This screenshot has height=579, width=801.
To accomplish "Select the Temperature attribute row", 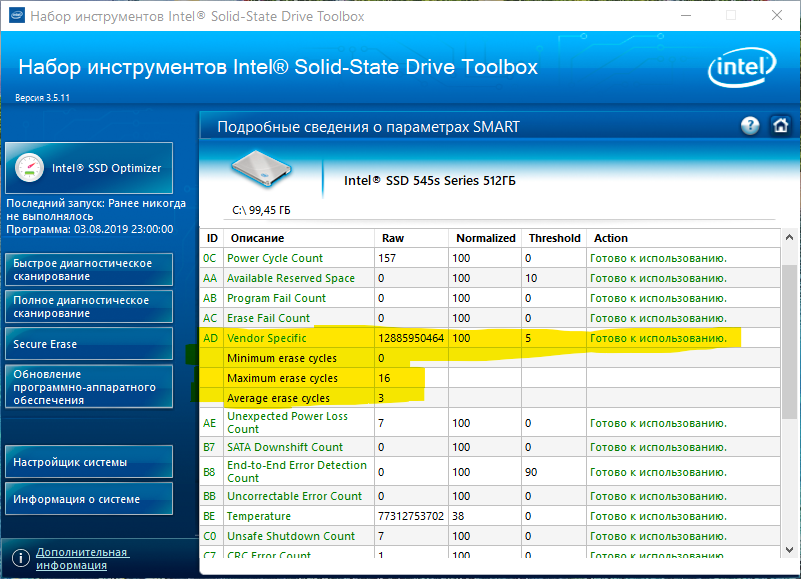I will (259, 516).
